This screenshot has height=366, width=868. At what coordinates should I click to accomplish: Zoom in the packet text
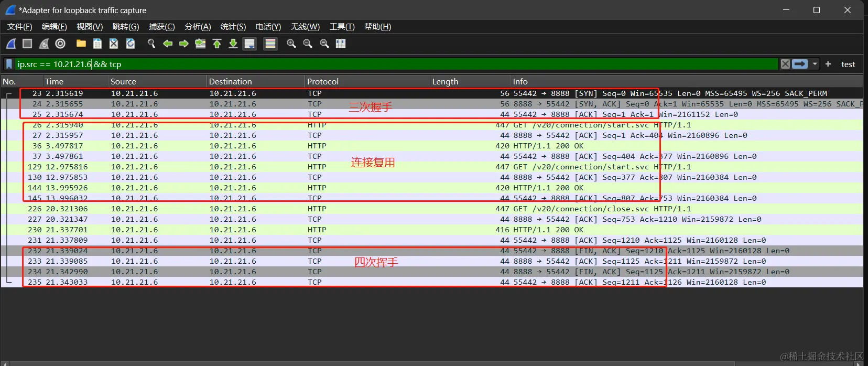291,44
